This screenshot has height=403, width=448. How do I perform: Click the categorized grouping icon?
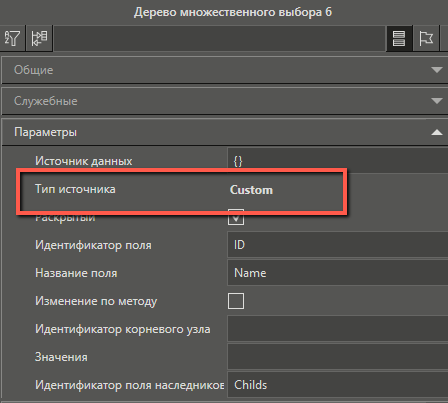[39, 38]
